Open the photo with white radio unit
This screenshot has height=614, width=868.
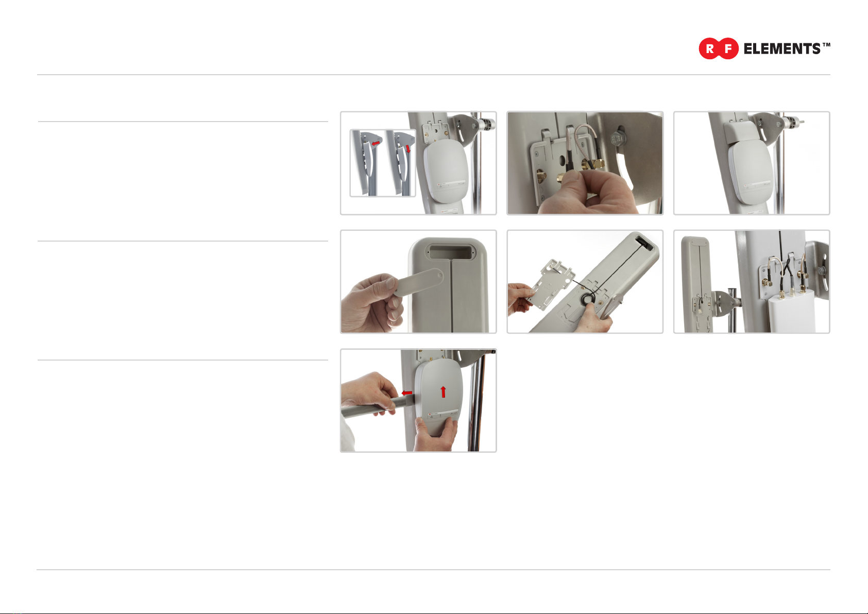coord(752,282)
